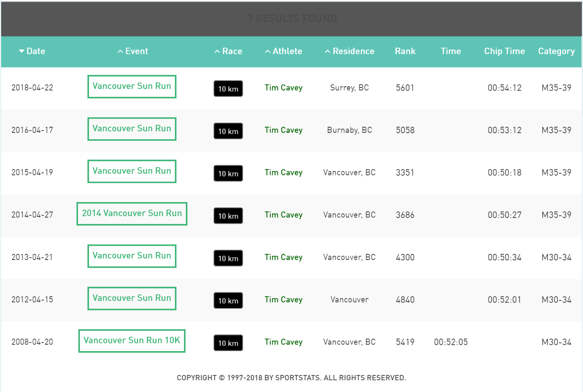Open the Vancouver Sun Run 10K event
The image size is (583, 392).
132,341
